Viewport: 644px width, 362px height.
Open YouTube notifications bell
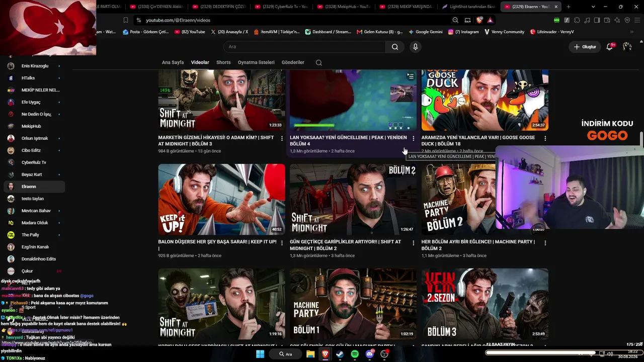coord(610,47)
